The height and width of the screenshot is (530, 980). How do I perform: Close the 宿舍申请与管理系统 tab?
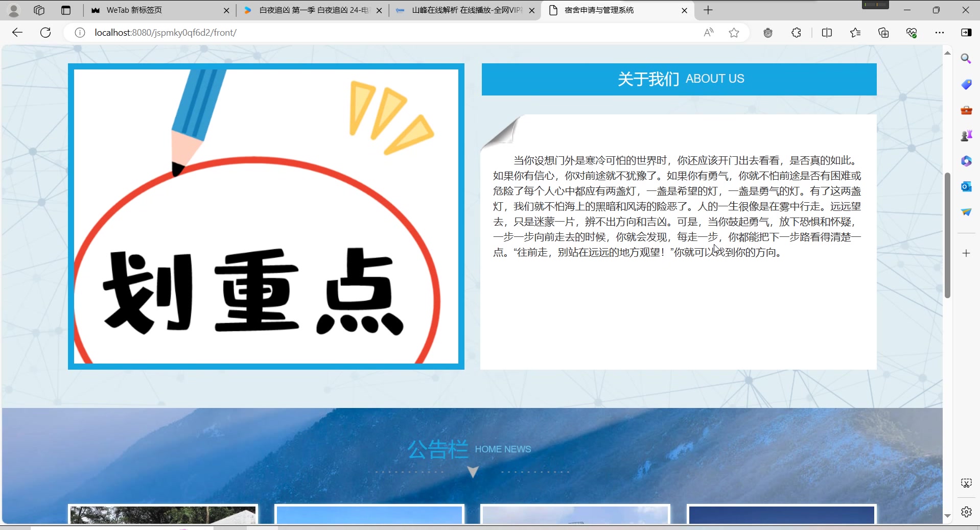[685, 10]
